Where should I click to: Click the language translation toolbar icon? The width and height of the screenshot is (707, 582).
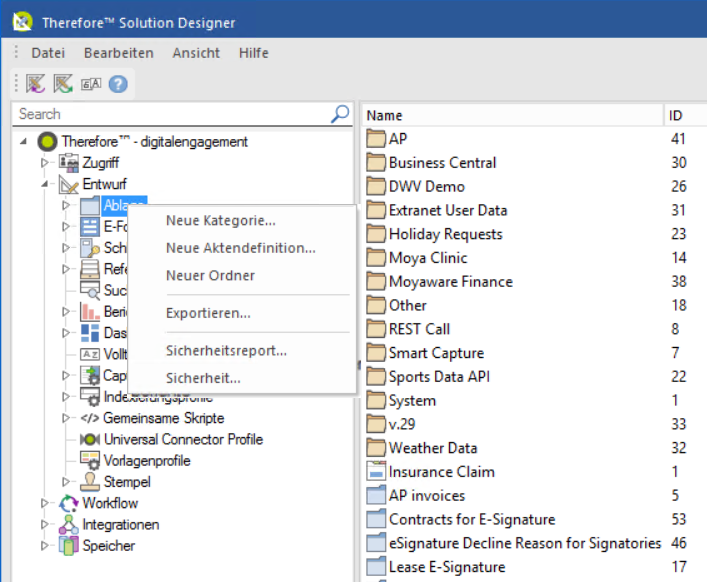91,84
